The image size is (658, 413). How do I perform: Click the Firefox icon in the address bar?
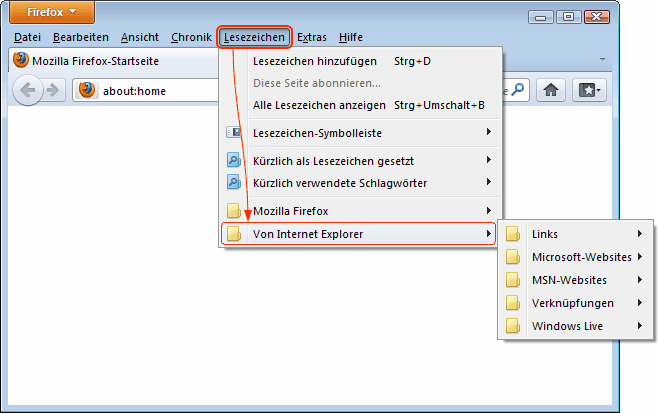tap(87, 90)
